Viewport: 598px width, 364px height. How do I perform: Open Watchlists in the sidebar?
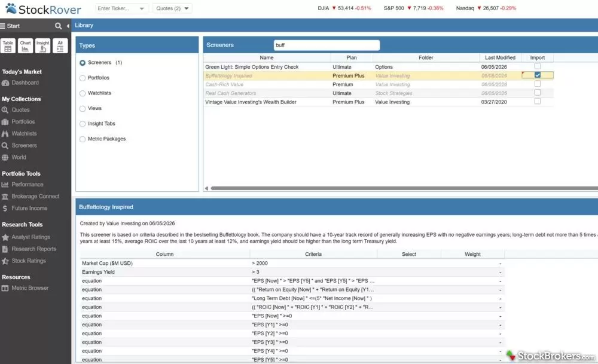[x=24, y=133]
